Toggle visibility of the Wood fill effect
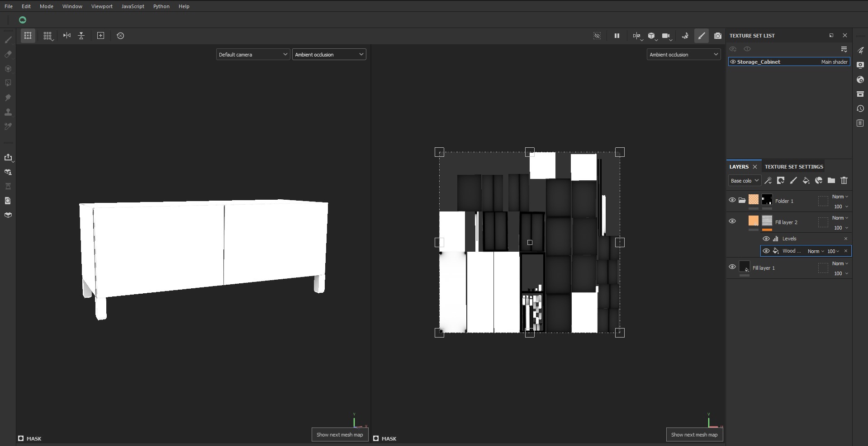Screen dimensions: 868x446 766,251
